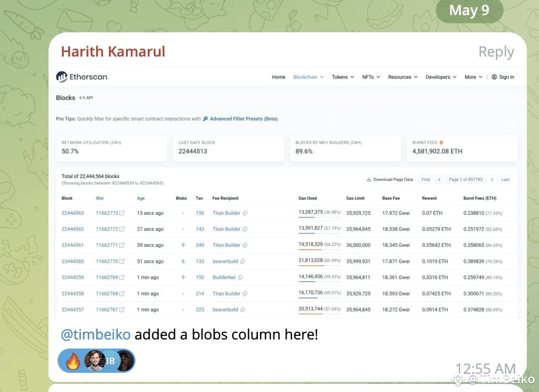Sort table by Slot column header
539x392 pixels.
pos(99,198)
